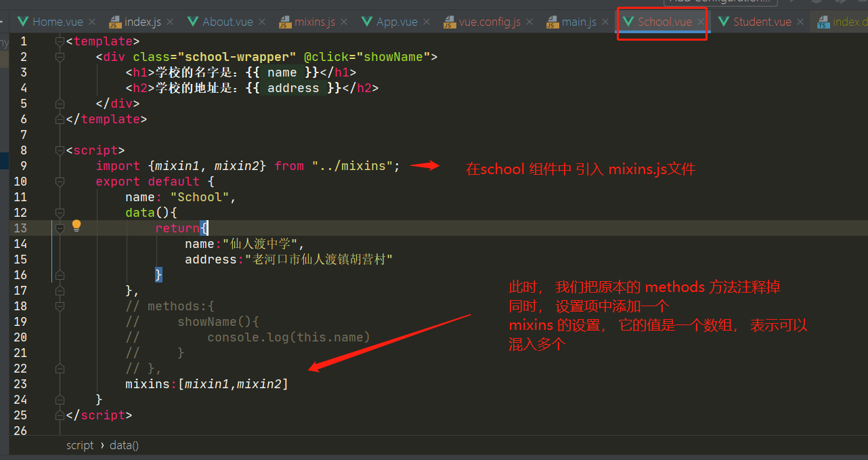
Task: Click the {{ name }} interpolation in h1
Action: [x=282, y=72]
